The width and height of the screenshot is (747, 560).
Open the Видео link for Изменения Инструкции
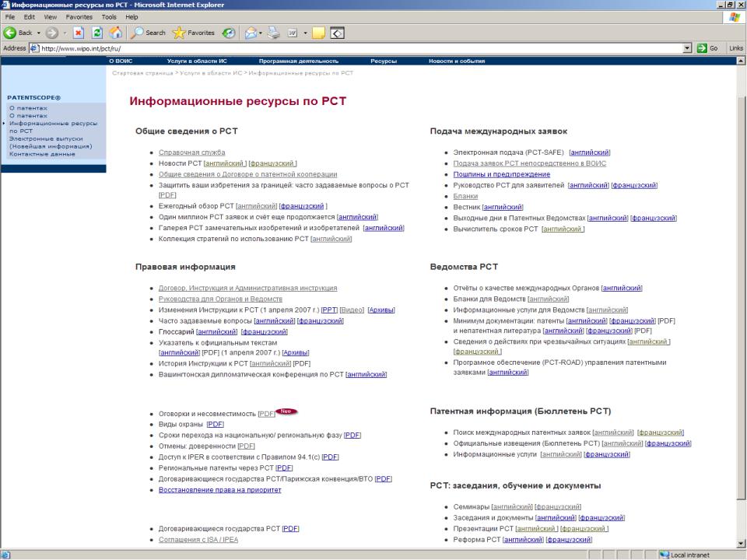[352, 310]
